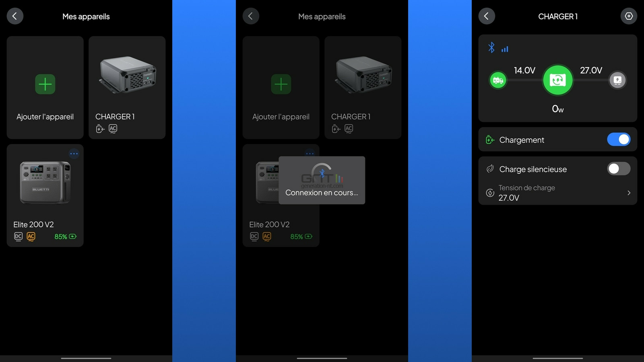
Task: Toggle the DC icon on undimmed Elite 200 V2
Action: 18,237
